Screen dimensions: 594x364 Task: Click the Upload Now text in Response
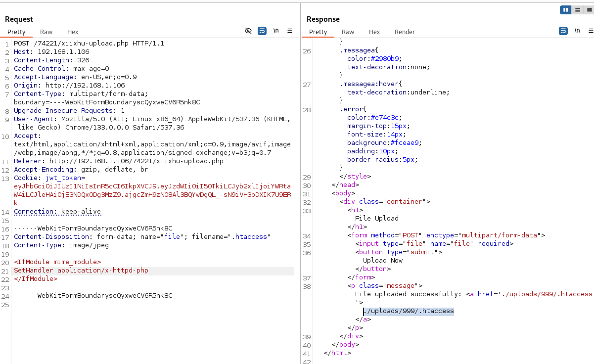[383, 261]
